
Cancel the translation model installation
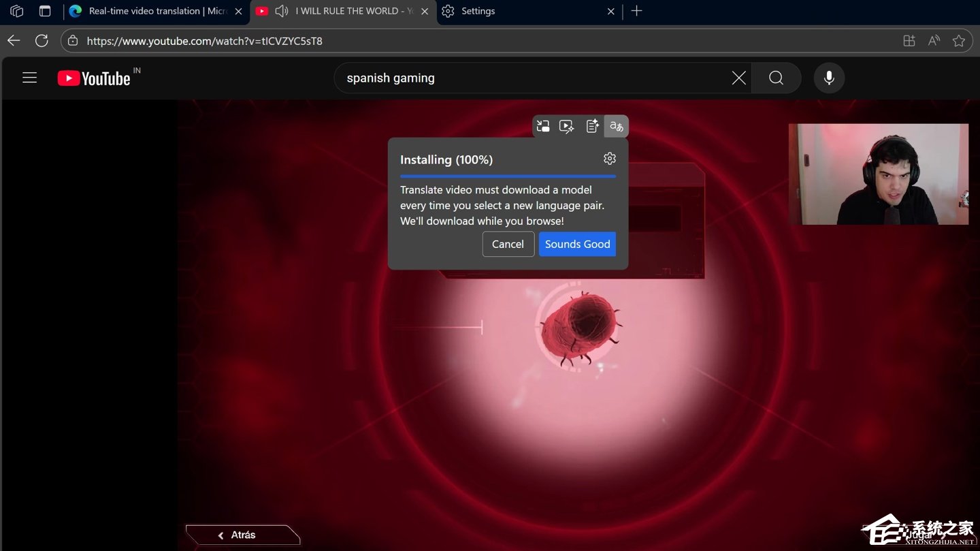(x=508, y=244)
